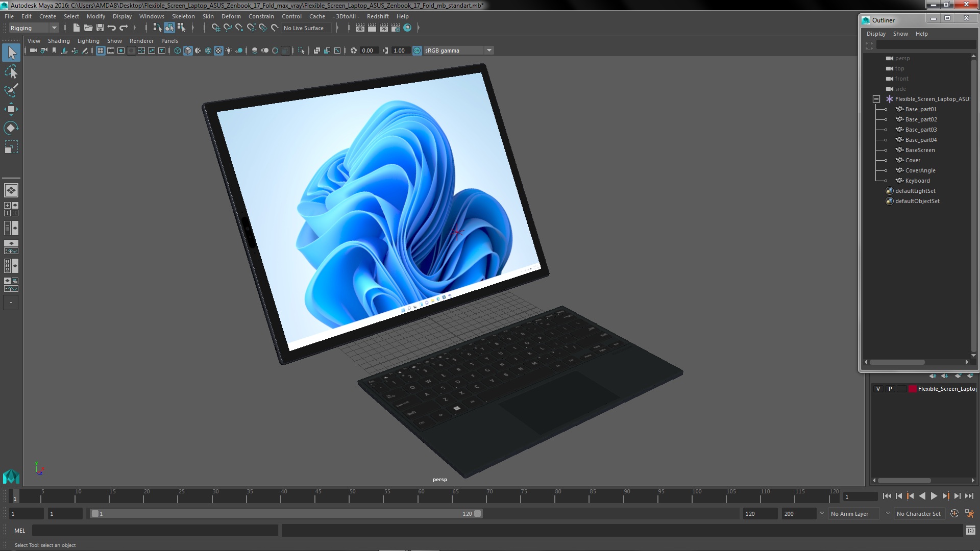Toggle viewport grid display icon

pos(101,51)
